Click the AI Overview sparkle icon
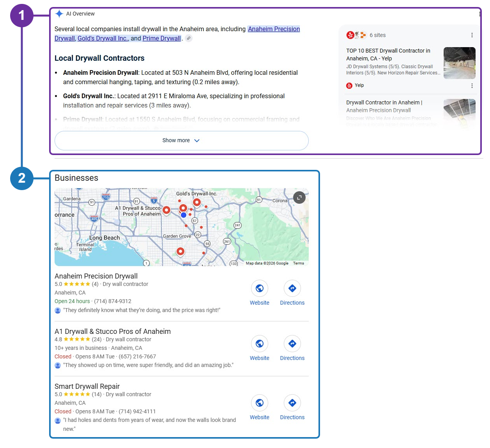 [59, 14]
